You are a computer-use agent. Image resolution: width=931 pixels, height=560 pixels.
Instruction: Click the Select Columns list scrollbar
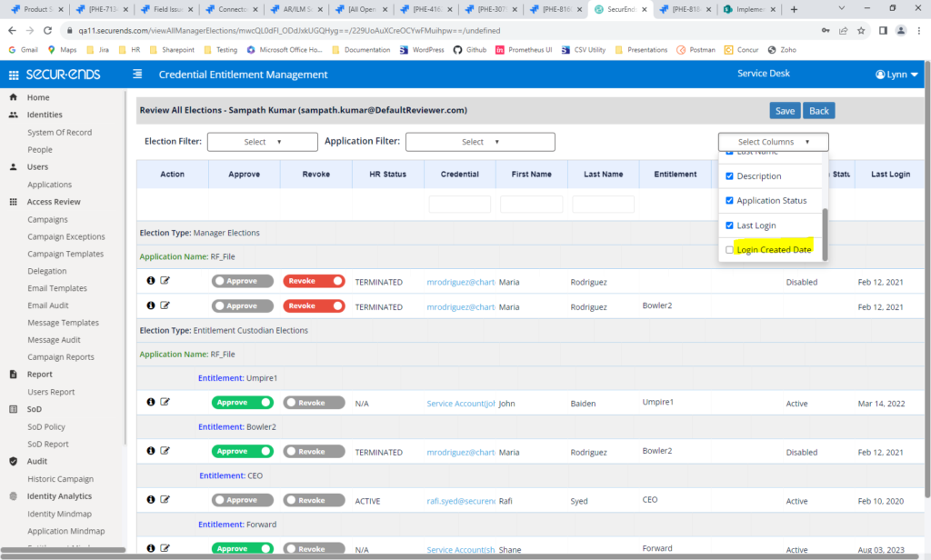(x=825, y=234)
